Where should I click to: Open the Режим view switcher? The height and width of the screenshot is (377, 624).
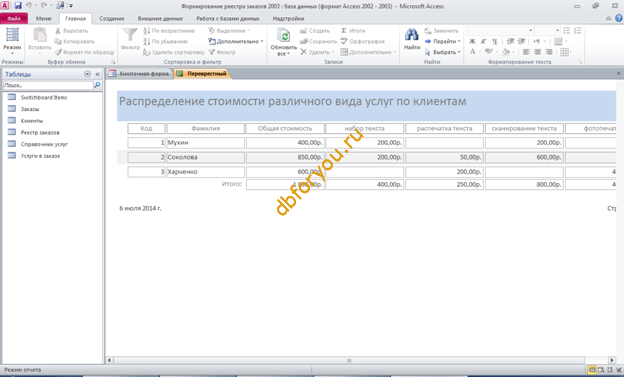[x=12, y=42]
